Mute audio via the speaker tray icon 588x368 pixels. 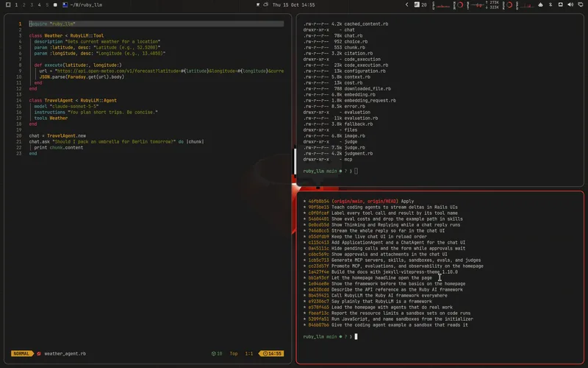[x=570, y=5]
